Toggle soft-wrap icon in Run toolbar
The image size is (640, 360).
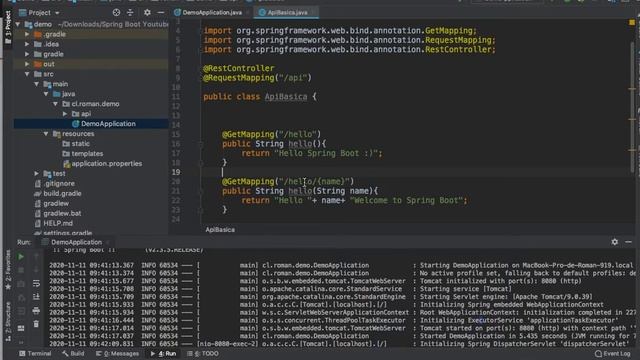(x=36, y=283)
